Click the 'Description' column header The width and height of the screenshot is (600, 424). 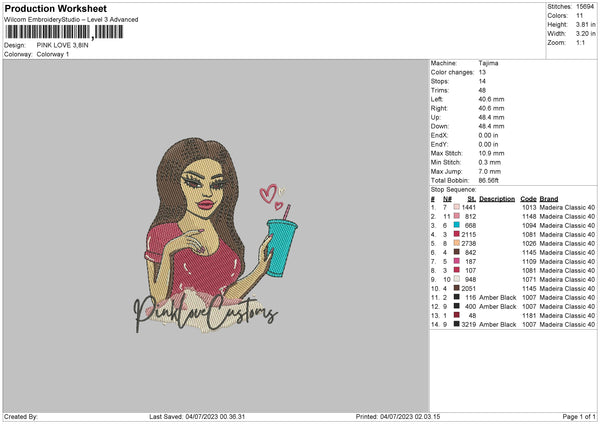click(x=497, y=199)
